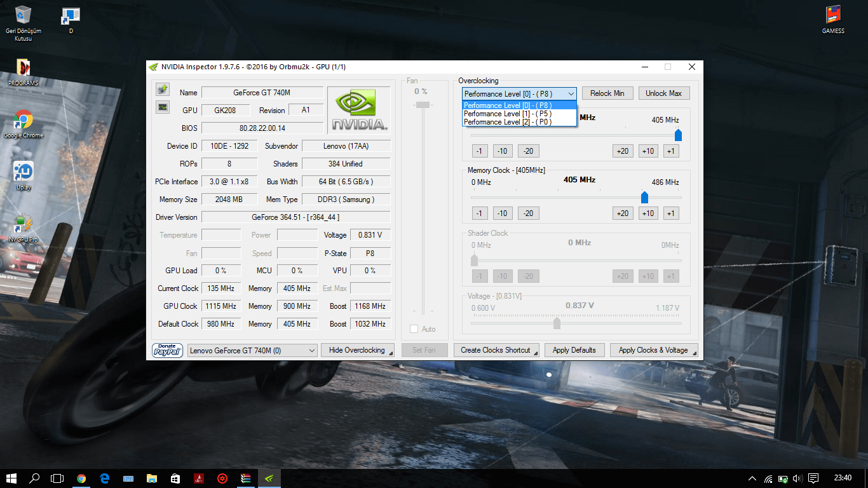This screenshot has width=868, height=488.
Task: Click the GeForce GT 740M name field
Action: click(x=262, y=93)
